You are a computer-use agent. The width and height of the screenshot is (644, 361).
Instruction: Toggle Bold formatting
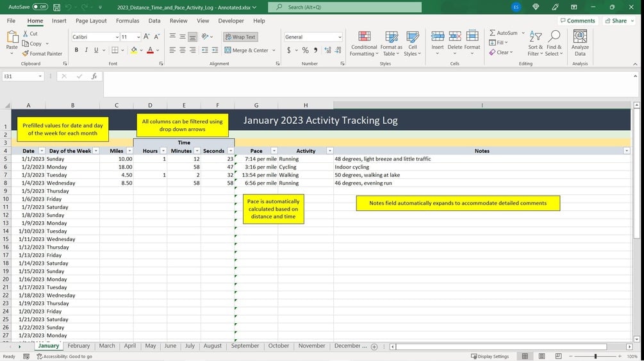[76, 50]
